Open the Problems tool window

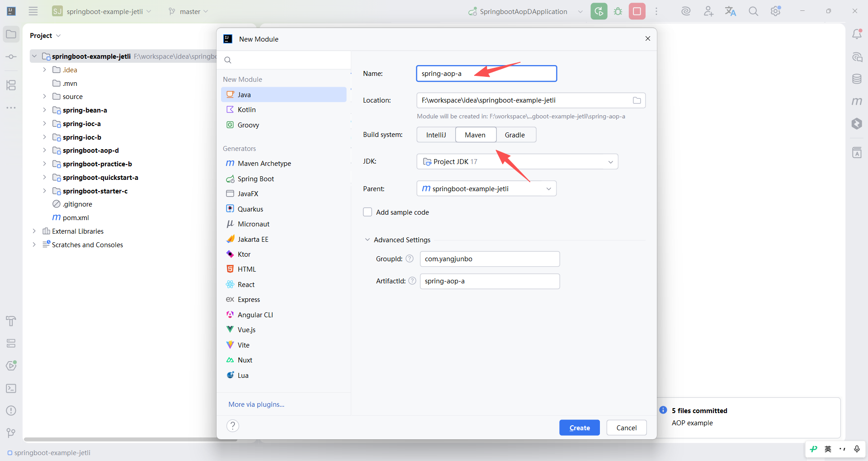point(11,410)
